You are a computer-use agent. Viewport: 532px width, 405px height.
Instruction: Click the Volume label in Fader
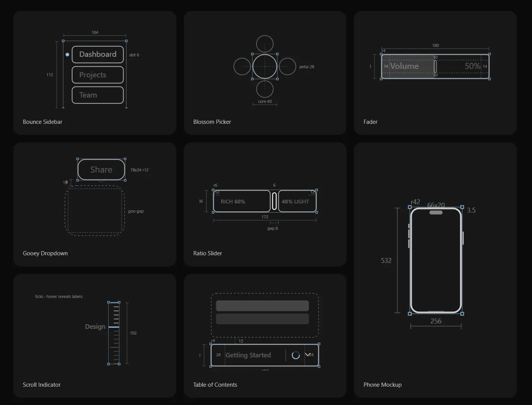pos(404,66)
